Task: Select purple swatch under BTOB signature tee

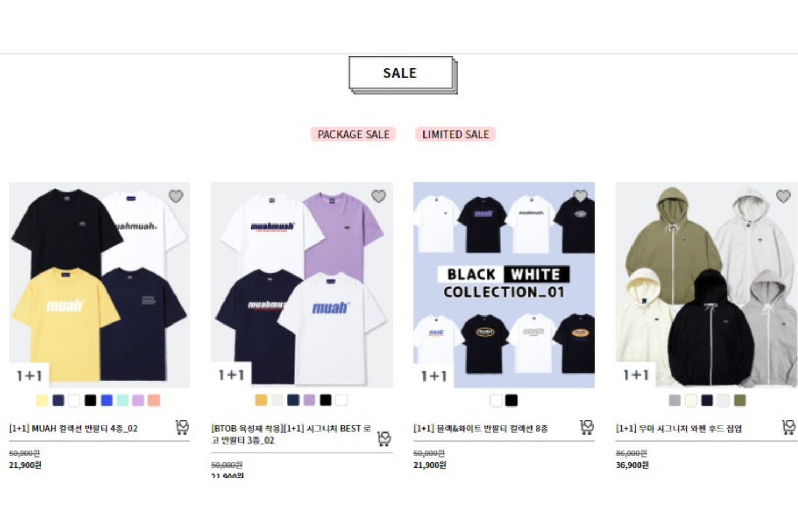Action: point(310,400)
